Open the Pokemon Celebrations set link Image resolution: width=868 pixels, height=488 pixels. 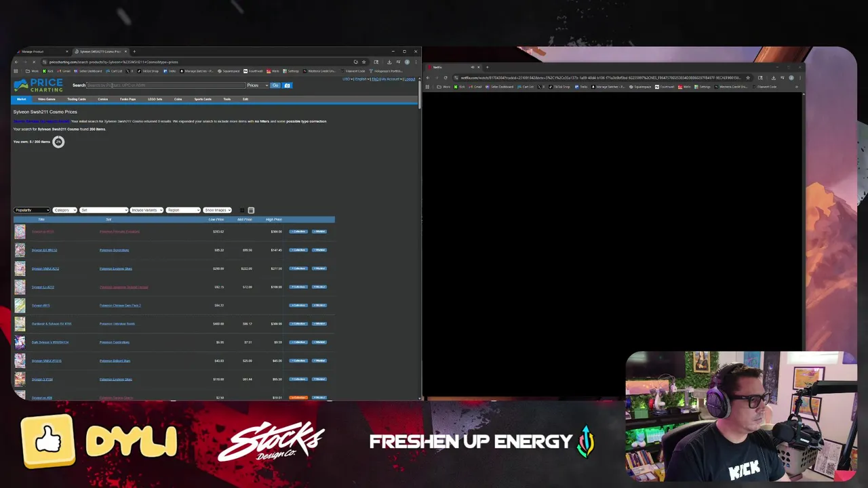pyautogui.click(x=115, y=342)
